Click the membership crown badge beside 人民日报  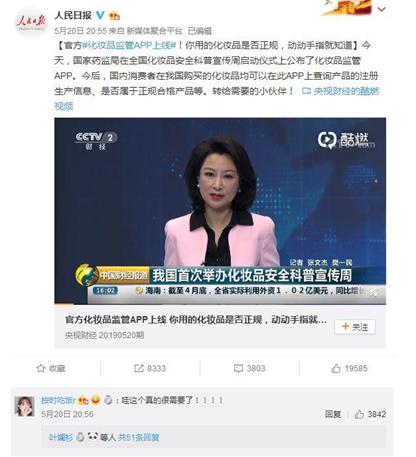click(x=114, y=15)
